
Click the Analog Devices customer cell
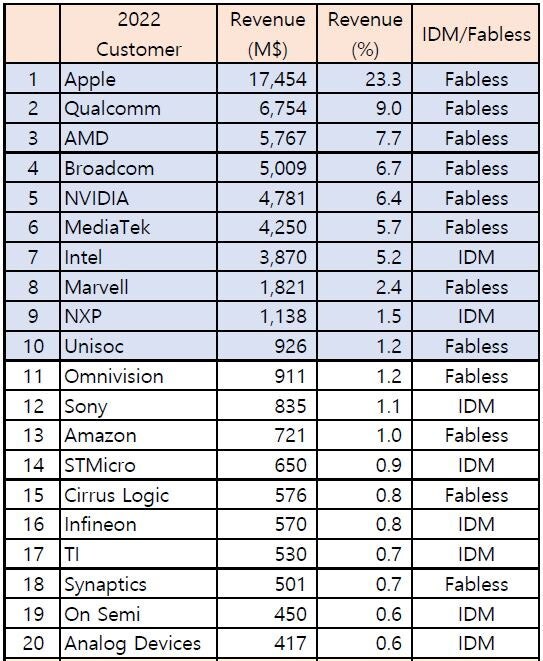click(x=139, y=643)
